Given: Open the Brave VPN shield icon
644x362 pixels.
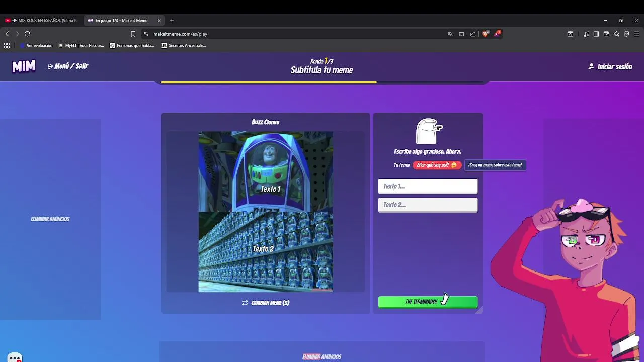Looking at the screenshot, I should tap(626, 34).
